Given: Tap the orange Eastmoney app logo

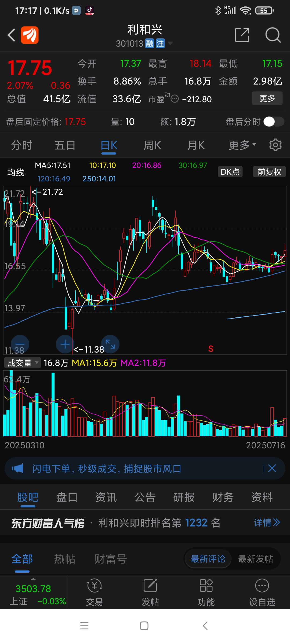Looking at the screenshot, I should click(x=30, y=35).
